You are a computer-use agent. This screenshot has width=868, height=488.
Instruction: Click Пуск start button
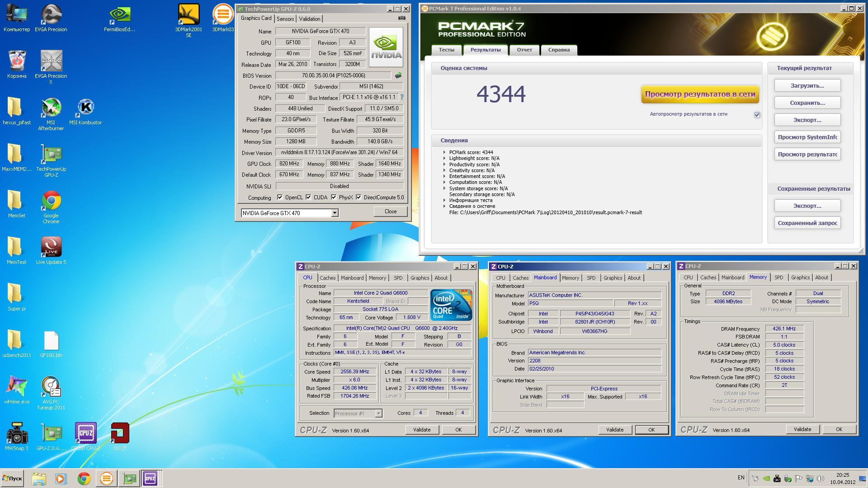(12, 479)
